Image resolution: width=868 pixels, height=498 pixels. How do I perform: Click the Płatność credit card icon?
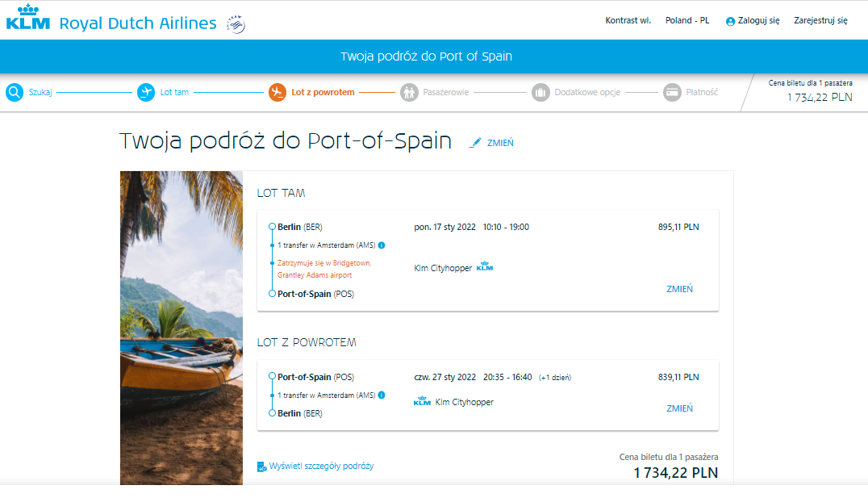click(672, 92)
